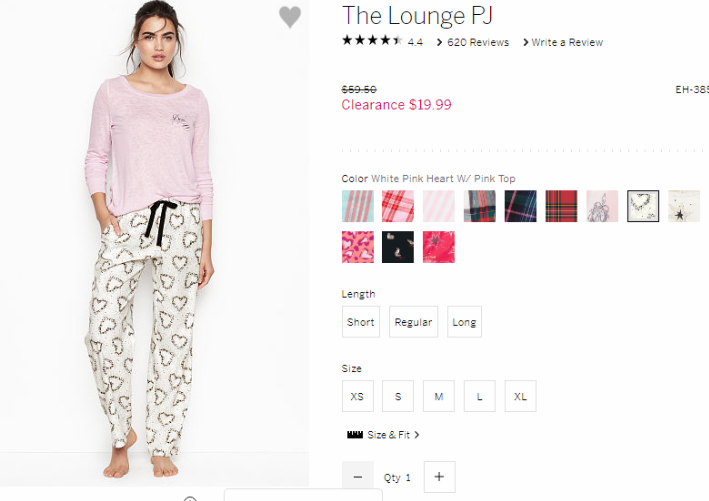Click the Size & Fit ruler icon

pyautogui.click(x=354, y=435)
